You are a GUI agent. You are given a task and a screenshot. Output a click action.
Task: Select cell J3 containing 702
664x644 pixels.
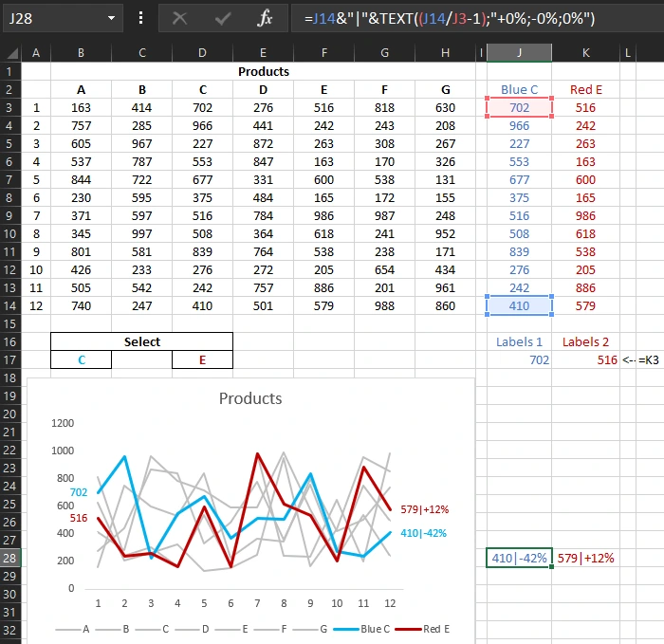(519, 107)
